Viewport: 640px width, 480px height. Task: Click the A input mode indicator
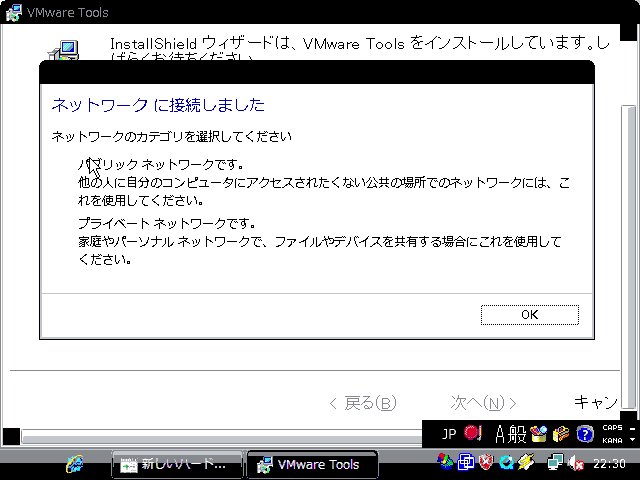point(500,434)
